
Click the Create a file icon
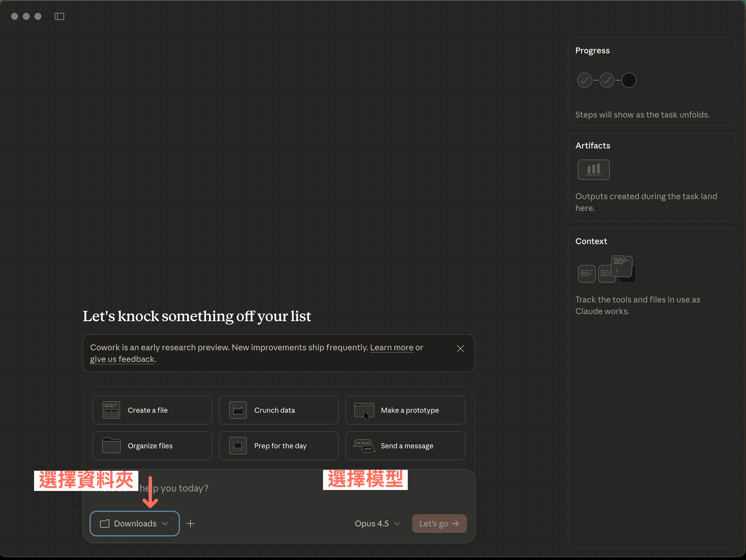tap(111, 410)
